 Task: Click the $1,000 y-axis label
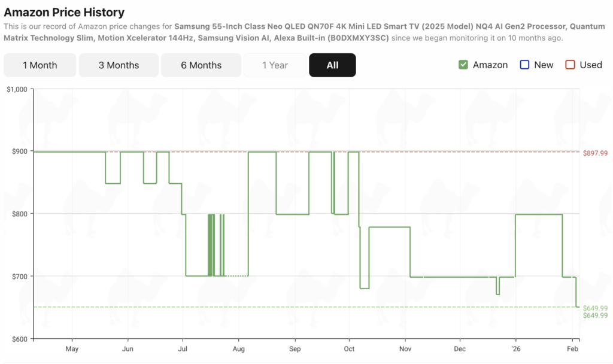click(16, 89)
